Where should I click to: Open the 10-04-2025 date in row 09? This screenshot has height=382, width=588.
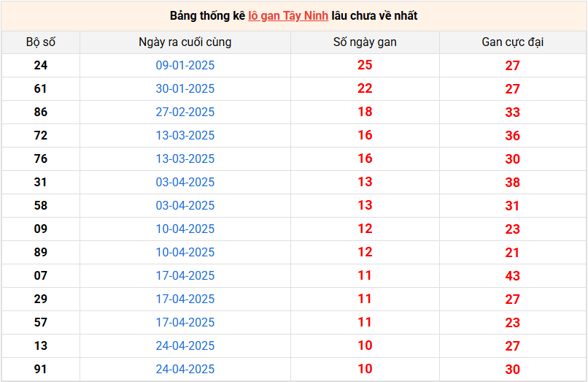tap(185, 229)
